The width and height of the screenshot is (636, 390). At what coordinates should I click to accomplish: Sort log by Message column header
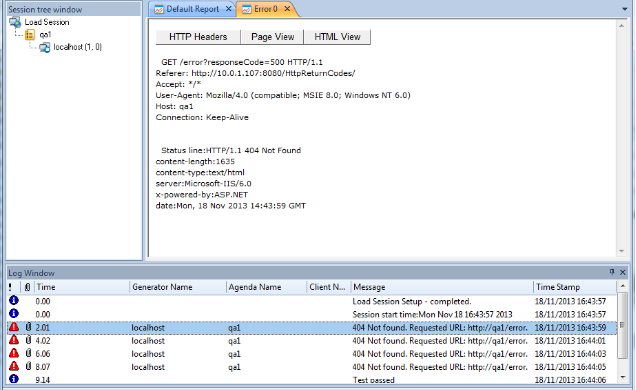pyautogui.click(x=442, y=287)
